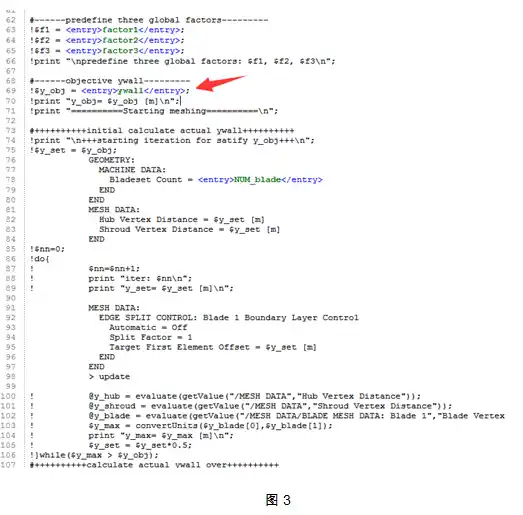Click 'MACHINE DATA:' on line 77
The width and height of the screenshot is (523, 515).
point(132,170)
